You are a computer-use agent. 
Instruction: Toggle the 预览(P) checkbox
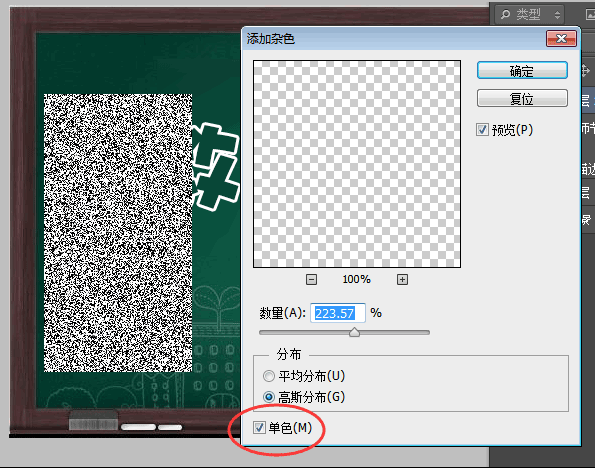pos(482,130)
